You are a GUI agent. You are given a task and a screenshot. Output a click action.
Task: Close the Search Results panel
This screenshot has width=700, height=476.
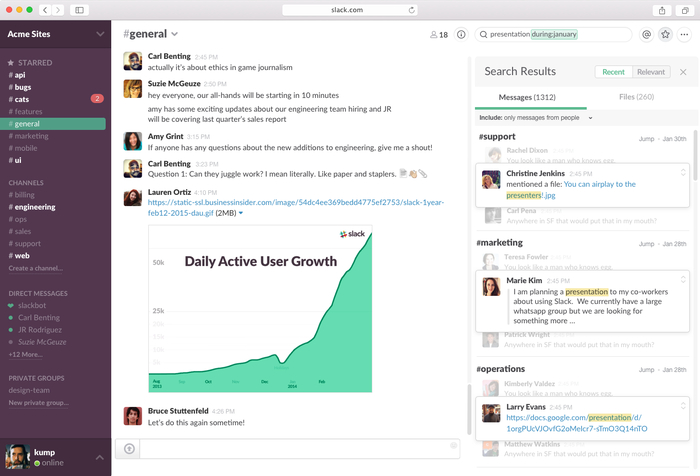[683, 72]
